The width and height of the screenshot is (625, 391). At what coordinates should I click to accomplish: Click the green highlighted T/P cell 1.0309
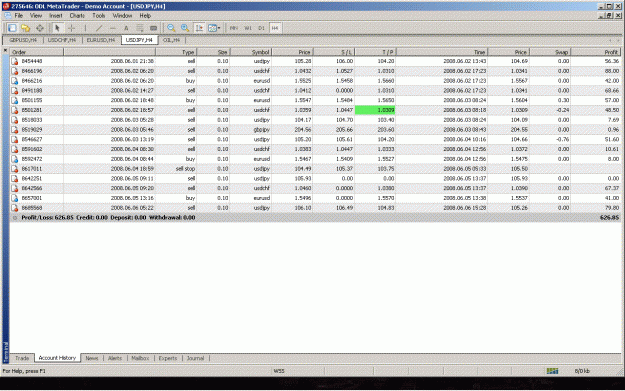[x=375, y=110]
